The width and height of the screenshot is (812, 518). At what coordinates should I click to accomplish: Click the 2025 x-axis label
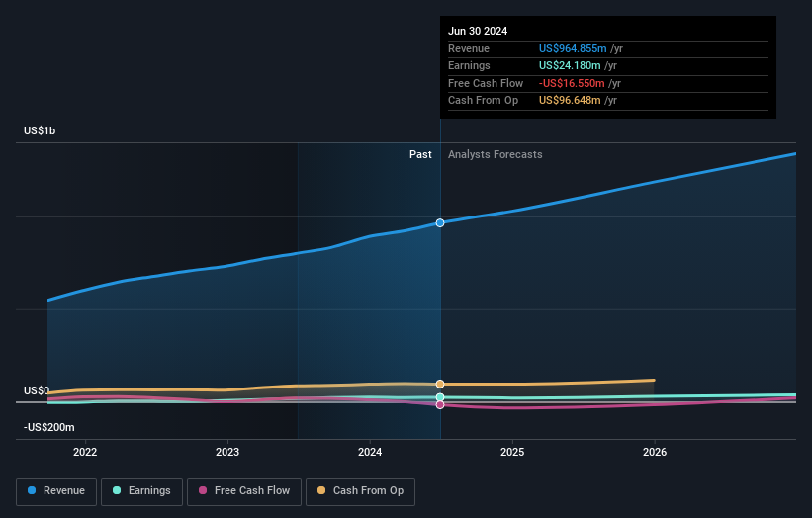coord(512,453)
